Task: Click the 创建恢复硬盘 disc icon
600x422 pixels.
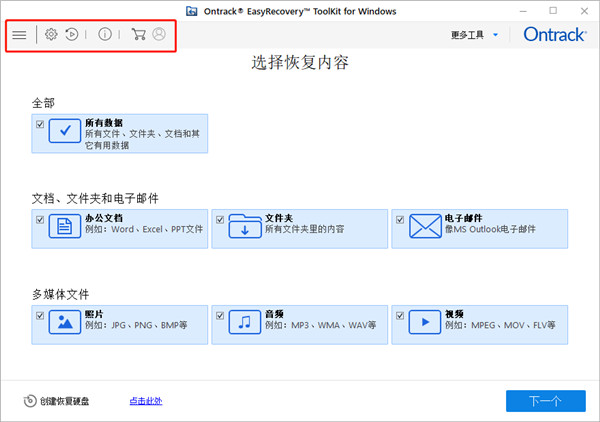Action: (x=30, y=401)
